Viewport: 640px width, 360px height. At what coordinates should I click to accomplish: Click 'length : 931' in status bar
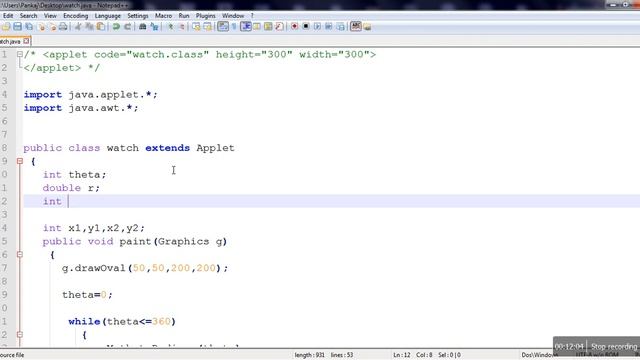309,355
